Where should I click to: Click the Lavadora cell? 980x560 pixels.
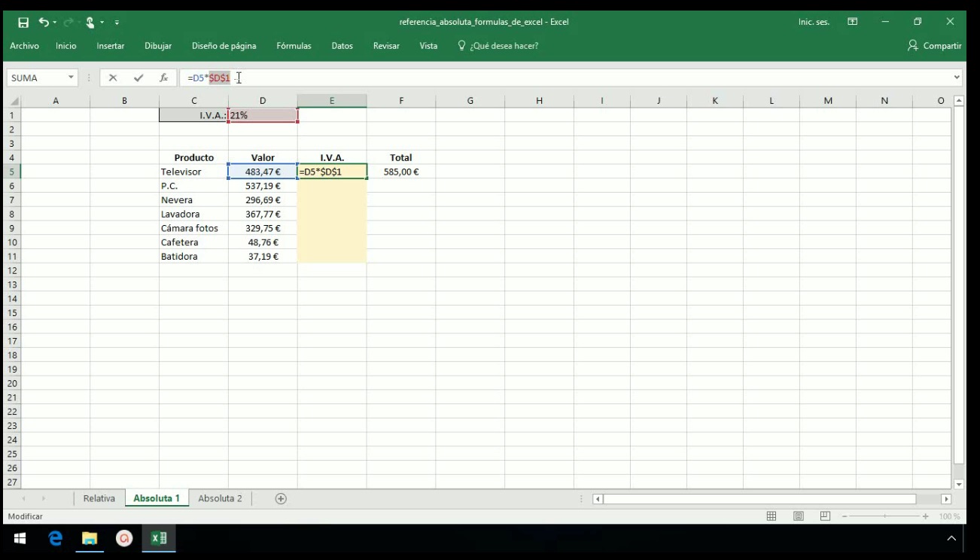coord(193,215)
